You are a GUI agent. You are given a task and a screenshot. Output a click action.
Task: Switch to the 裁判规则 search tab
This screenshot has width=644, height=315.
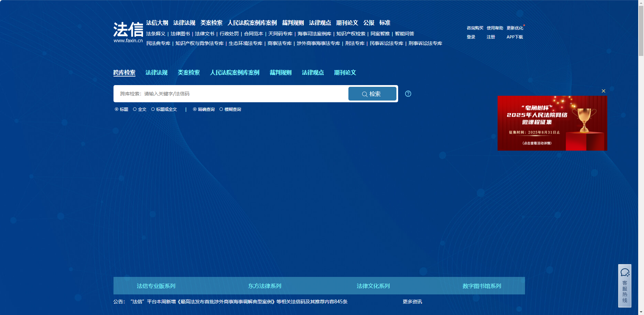[x=281, y=73]
